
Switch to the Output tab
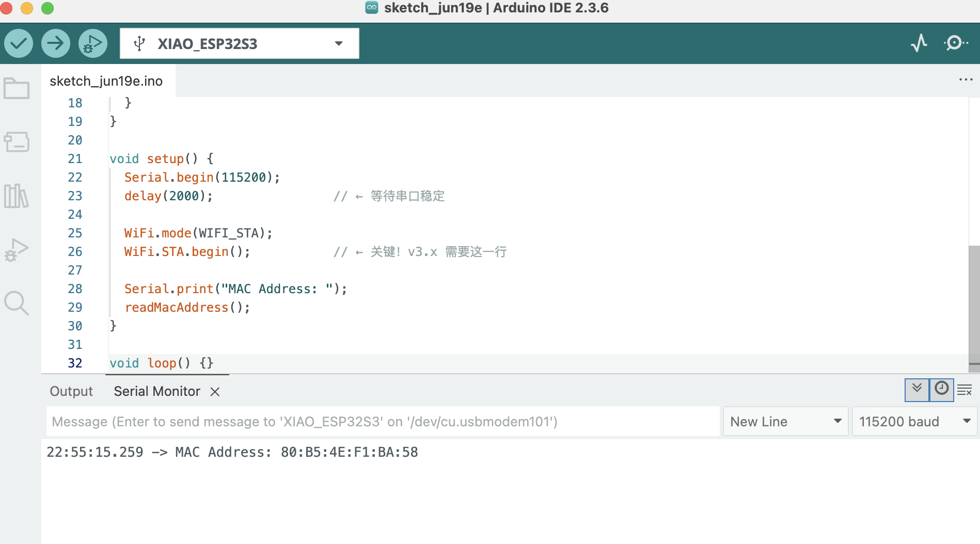pyautogui.click(x=71, y=391)
